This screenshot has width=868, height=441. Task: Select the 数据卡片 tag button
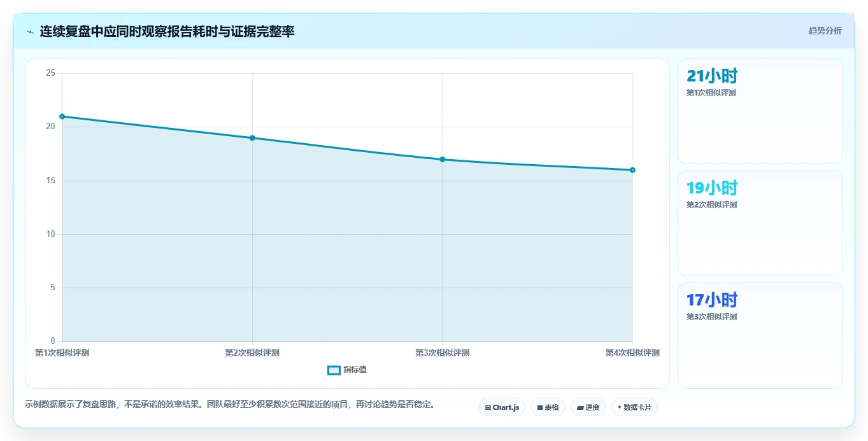tap(634, 407)
